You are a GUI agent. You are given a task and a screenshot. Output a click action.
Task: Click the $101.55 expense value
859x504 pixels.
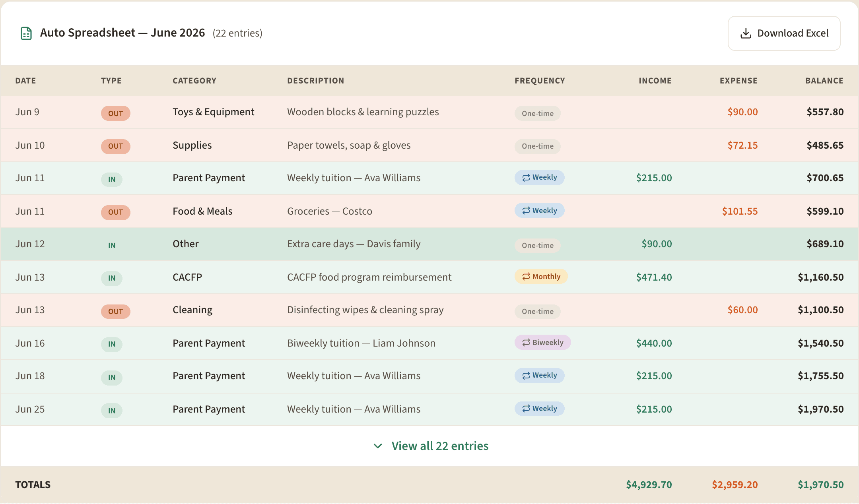[x=740, y=211]
